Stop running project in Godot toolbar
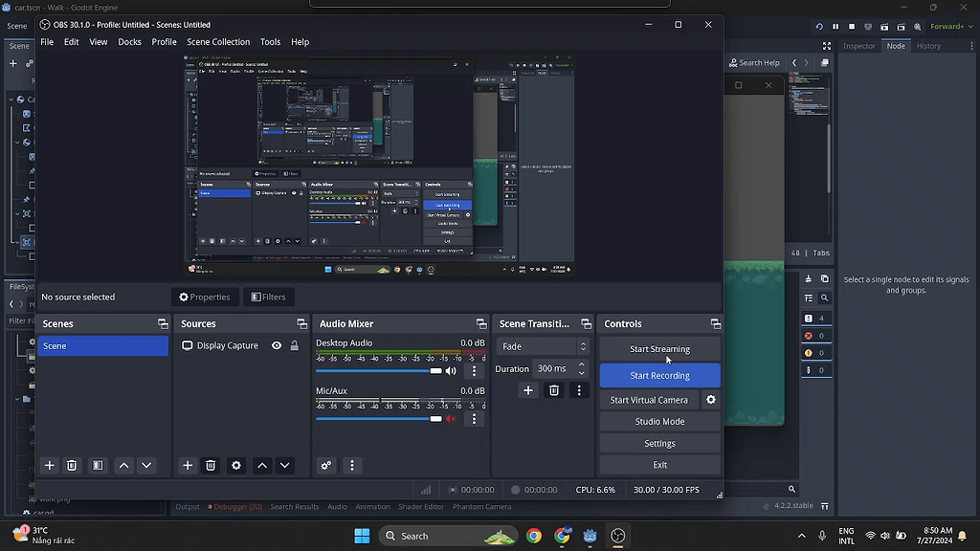This screenshot has width=980, height=551. (x=852, y=26)
